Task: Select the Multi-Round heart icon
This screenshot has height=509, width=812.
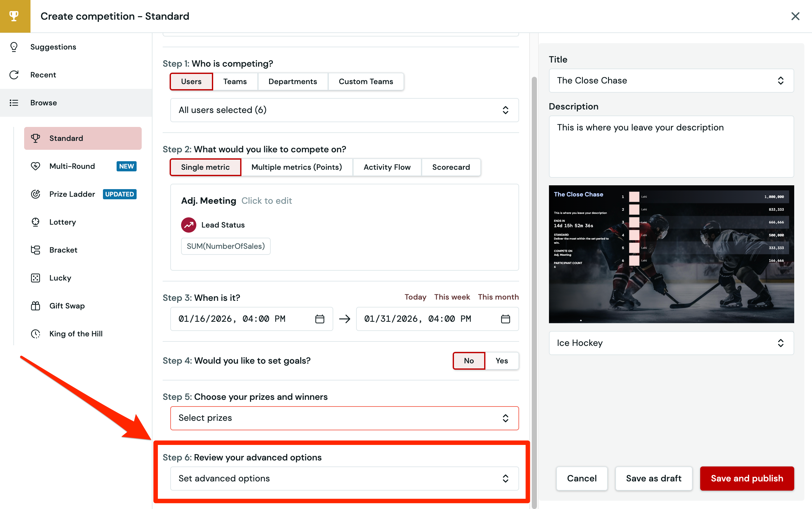Action: pyautogui.click(x=35, y=166)
